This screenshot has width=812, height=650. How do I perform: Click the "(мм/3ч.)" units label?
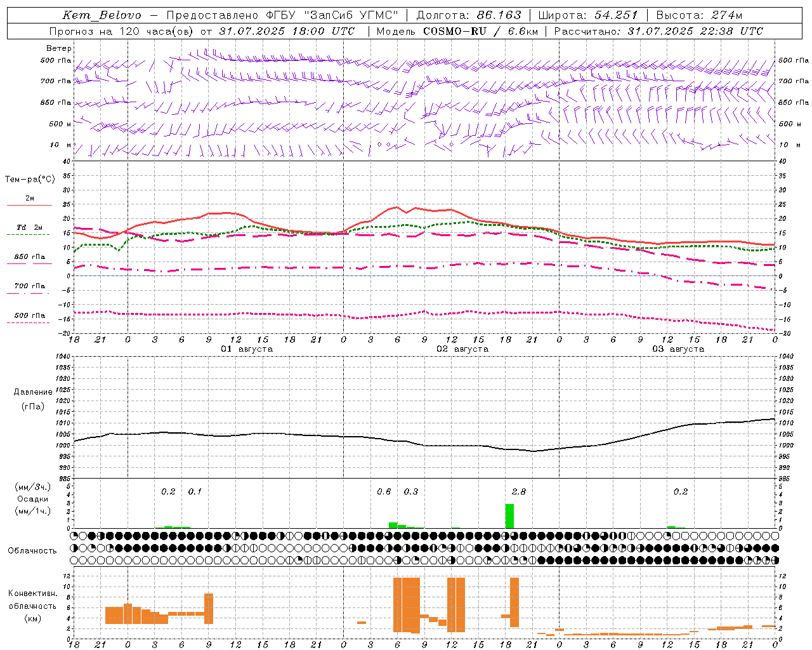[x=33, y=487]
